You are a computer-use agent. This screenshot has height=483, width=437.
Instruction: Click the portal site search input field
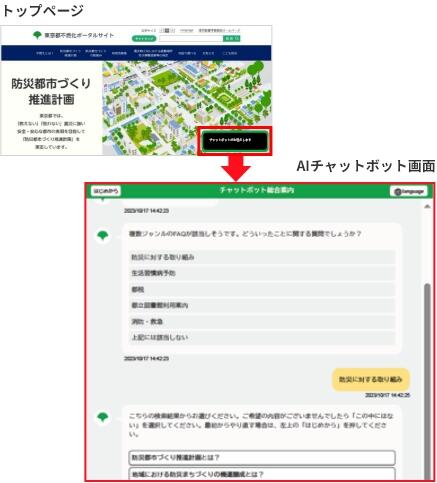191,39
